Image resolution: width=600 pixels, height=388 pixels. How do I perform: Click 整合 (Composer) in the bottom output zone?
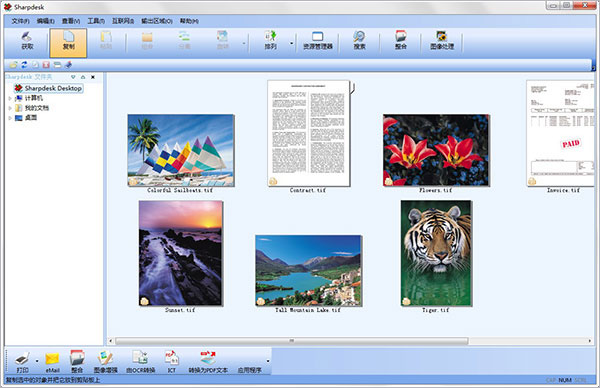pos(77,361)
